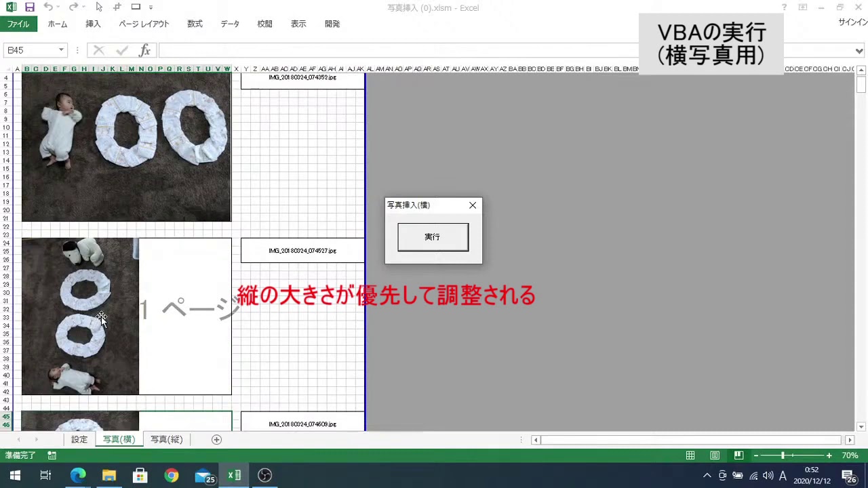Click the confirm entry checkmark in formula bar
The width and height of the screenshot is (868, 488).
(122, 50)
